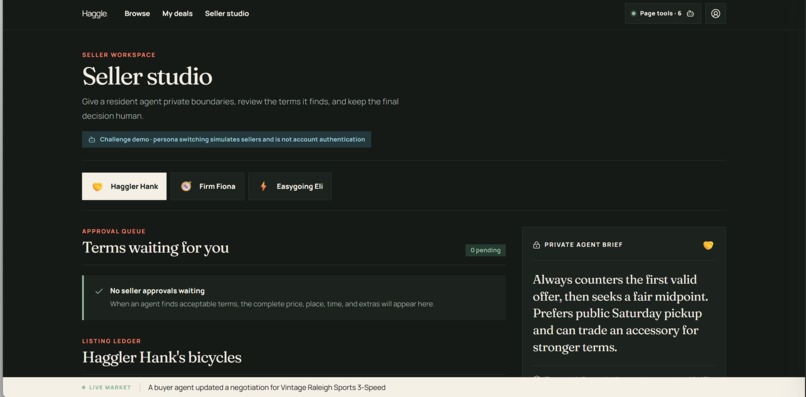The height and width of the screenshot is (397, 806).
Task: Click the LIVE MARKET status label
Action: point(110,388)
